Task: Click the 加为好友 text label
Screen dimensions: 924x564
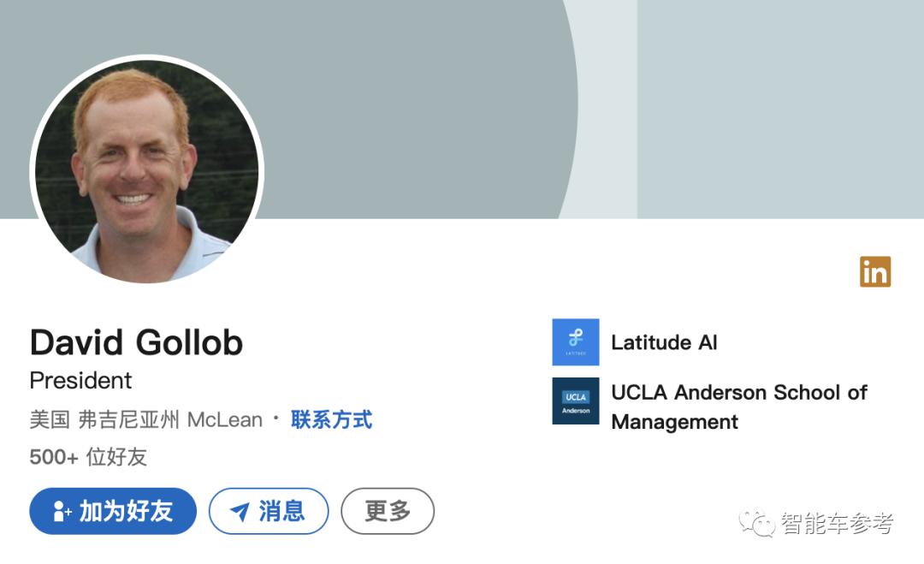Action: [x=126, y=511]
